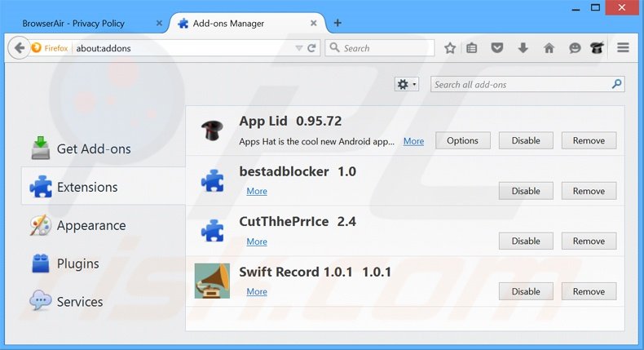
Task: Remove the App Lid extension
Action: pyautogui.click(x=589, y=140)
